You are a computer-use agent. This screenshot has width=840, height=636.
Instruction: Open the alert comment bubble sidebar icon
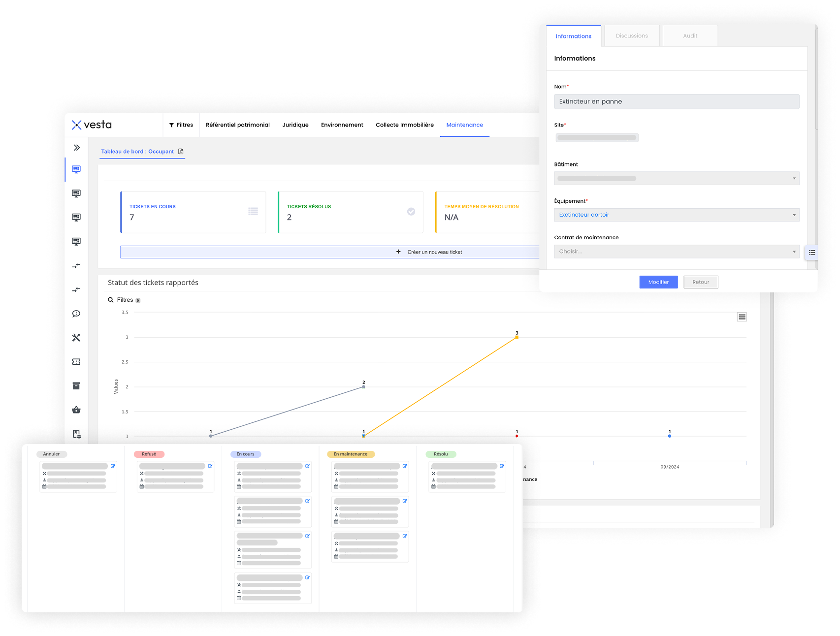pyautogui.click(x=76, y=314)
